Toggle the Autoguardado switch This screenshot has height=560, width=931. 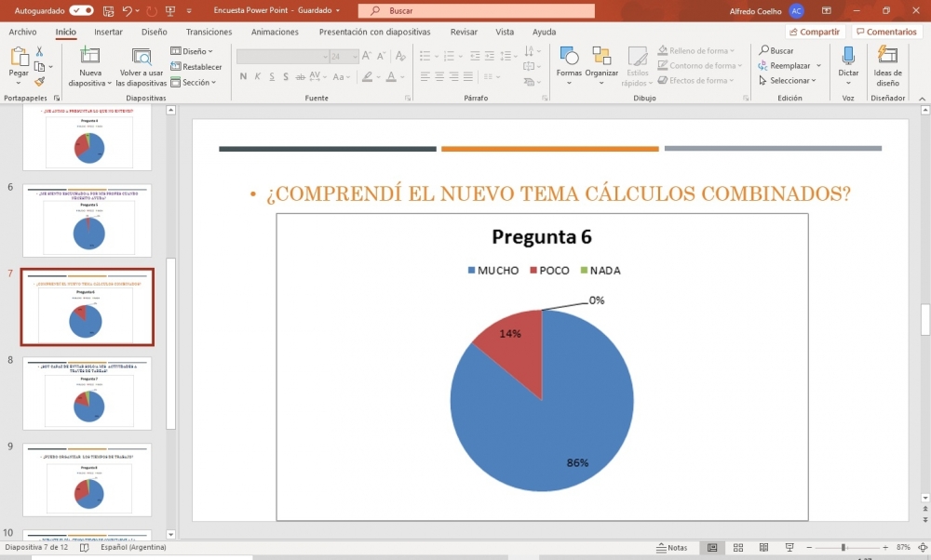81,10
